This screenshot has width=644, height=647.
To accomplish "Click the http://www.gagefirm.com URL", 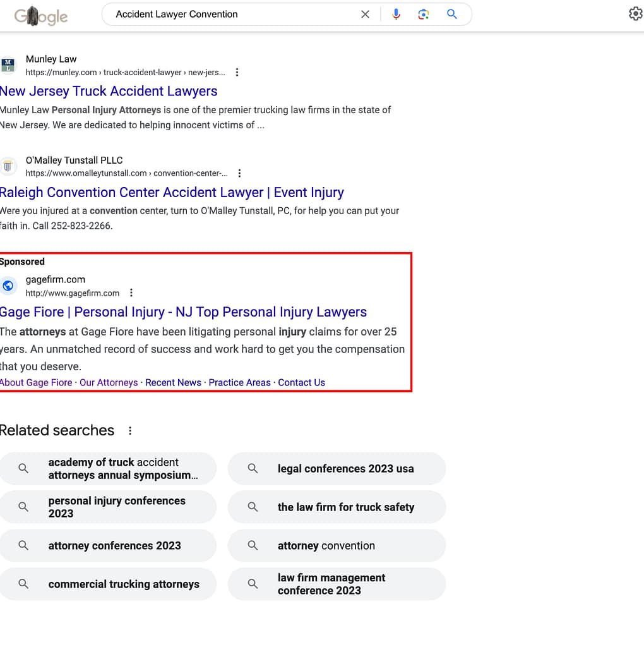I will click(x=73, y=293).
